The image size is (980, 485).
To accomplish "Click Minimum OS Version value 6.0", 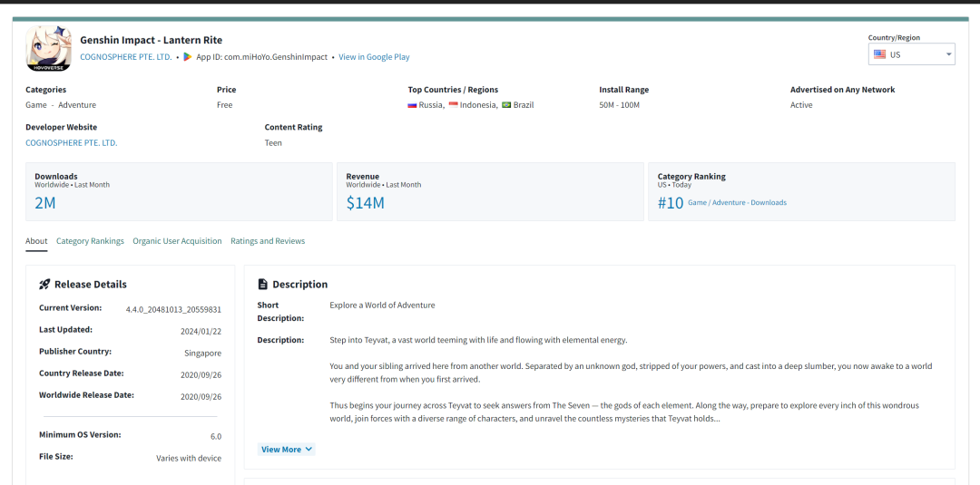I will (216, 437).
